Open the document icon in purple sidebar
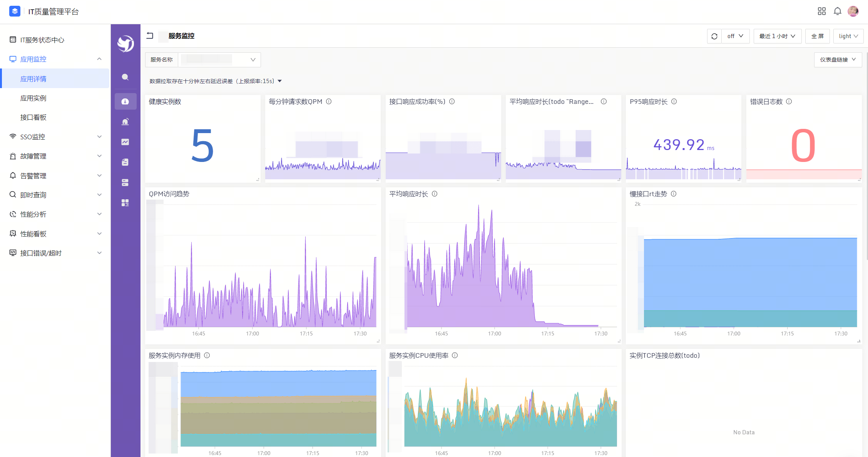This screenshot has width=868, height=457. pos(125,162)
